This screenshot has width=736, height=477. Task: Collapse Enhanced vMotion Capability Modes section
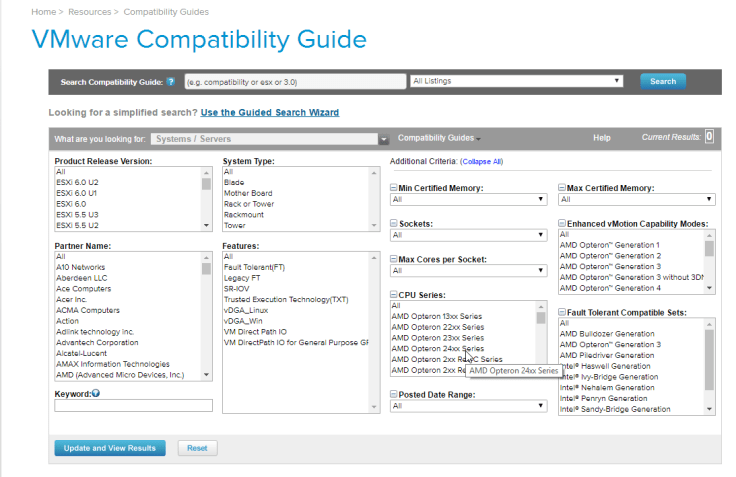(x=562, y=223)
